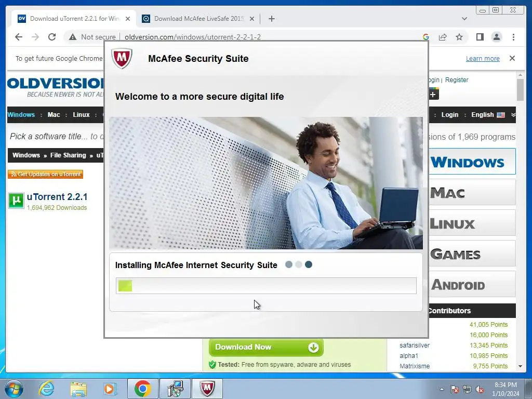Click the Google plus share icon
The width and height of the screenshot is (532, 399).
tap(434, 94)
